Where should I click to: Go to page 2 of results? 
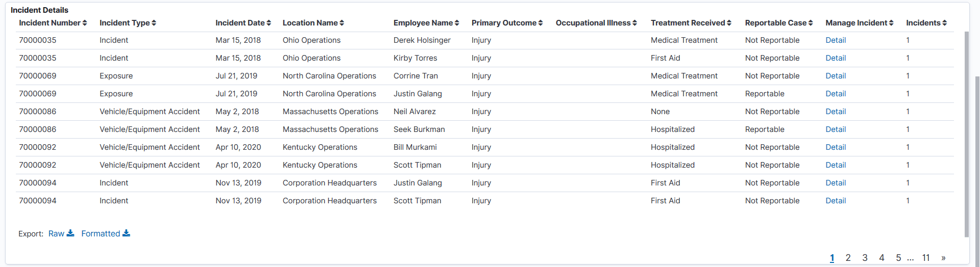pyautogui.click(x=848, y=258)
